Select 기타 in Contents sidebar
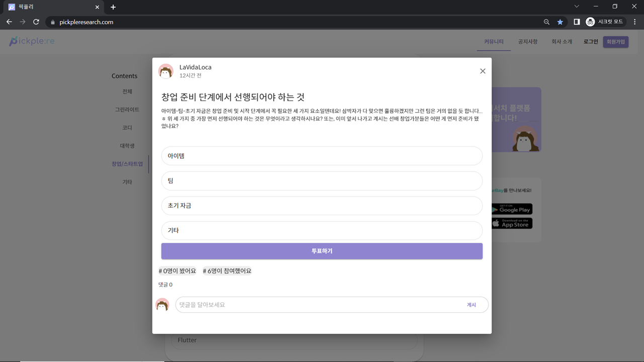This screenshot has width=644, height=362. click(127, 182)
